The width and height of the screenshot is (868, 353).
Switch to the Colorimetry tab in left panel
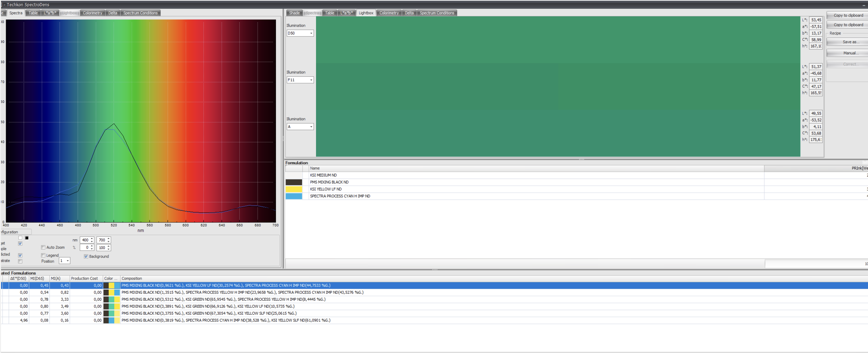[x=92, y=13]
